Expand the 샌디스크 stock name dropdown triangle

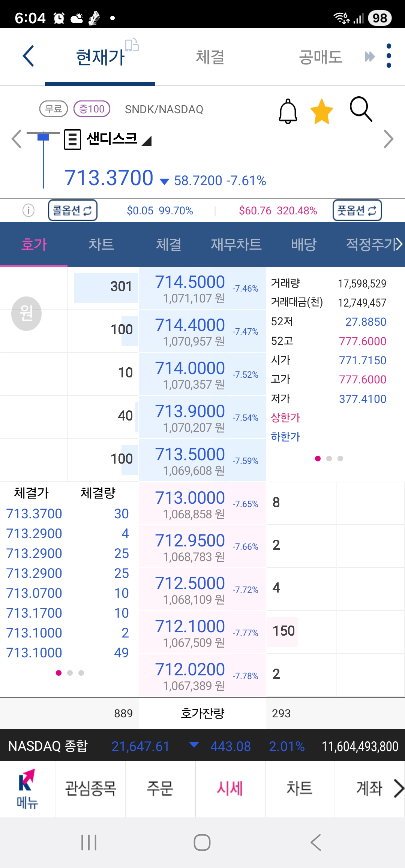coord(147,141)
